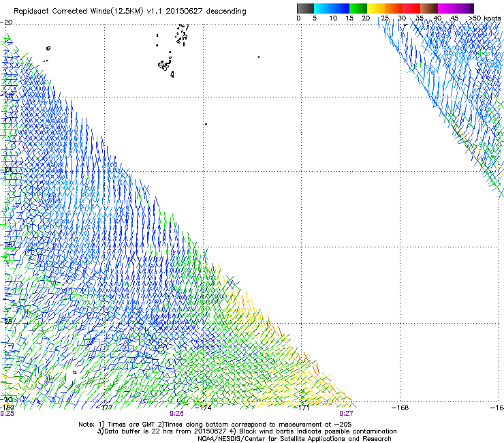The width and height of the screenshot is (504, 443).
Task: Click the purple '9:25' time label
Action: pos(7,414)
